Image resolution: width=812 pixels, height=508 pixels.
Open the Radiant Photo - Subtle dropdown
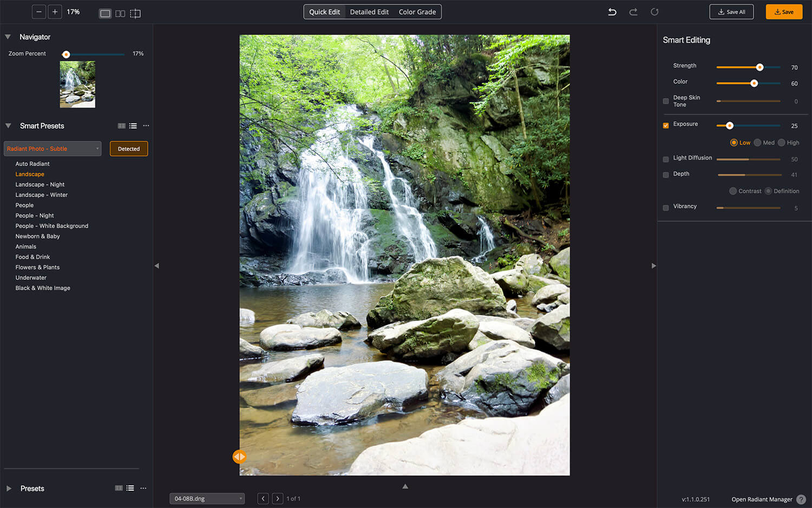point(53,149)
